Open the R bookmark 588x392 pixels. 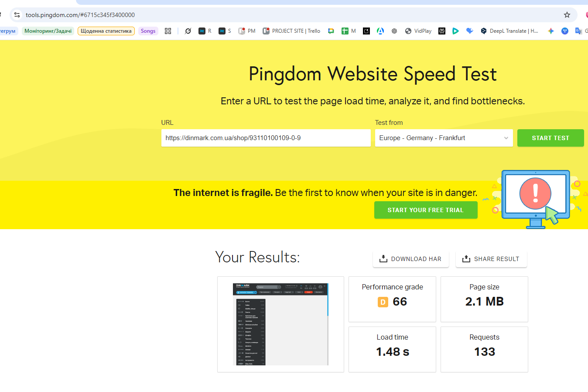205,31
